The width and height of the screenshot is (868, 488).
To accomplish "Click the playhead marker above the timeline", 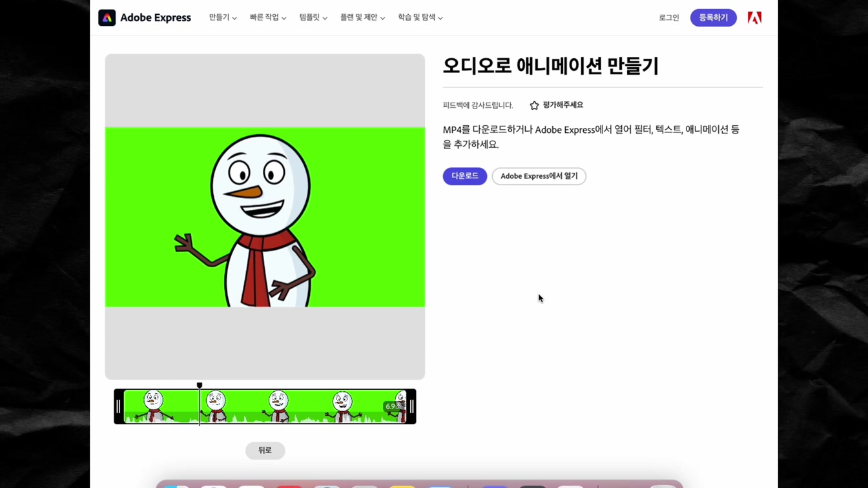I will (200, 385).
